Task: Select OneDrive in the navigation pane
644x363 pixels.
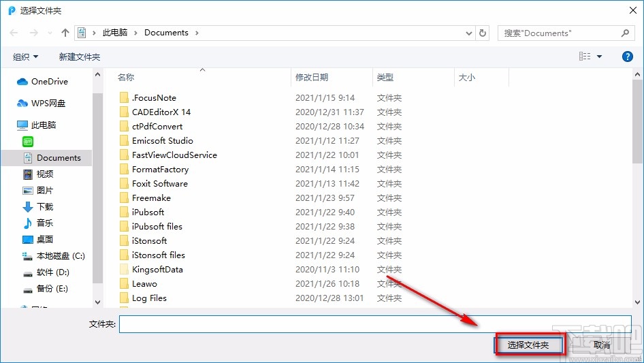Action: (x=42, y=82)
